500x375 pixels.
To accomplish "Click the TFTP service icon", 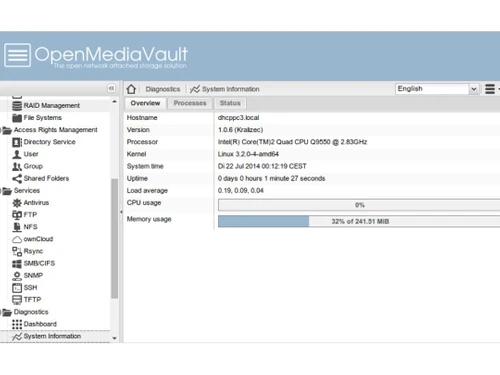I will (x=17, y=300).
